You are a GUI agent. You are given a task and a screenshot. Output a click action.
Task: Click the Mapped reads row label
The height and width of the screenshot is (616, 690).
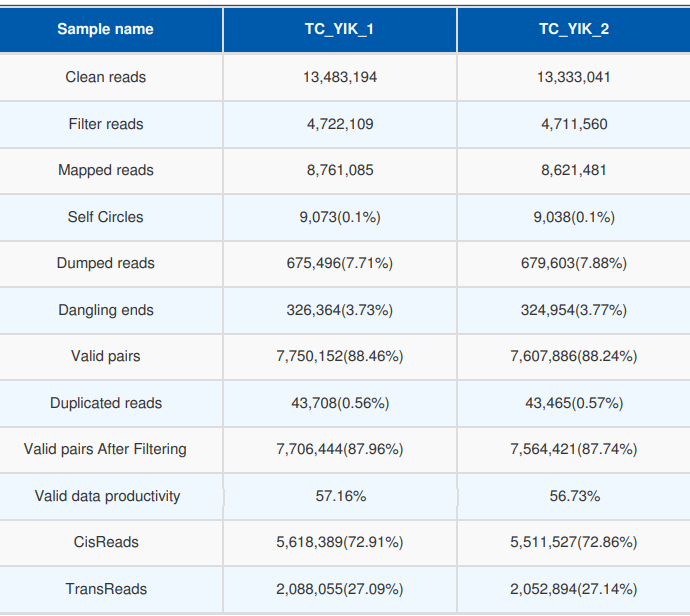pos(105,170)
